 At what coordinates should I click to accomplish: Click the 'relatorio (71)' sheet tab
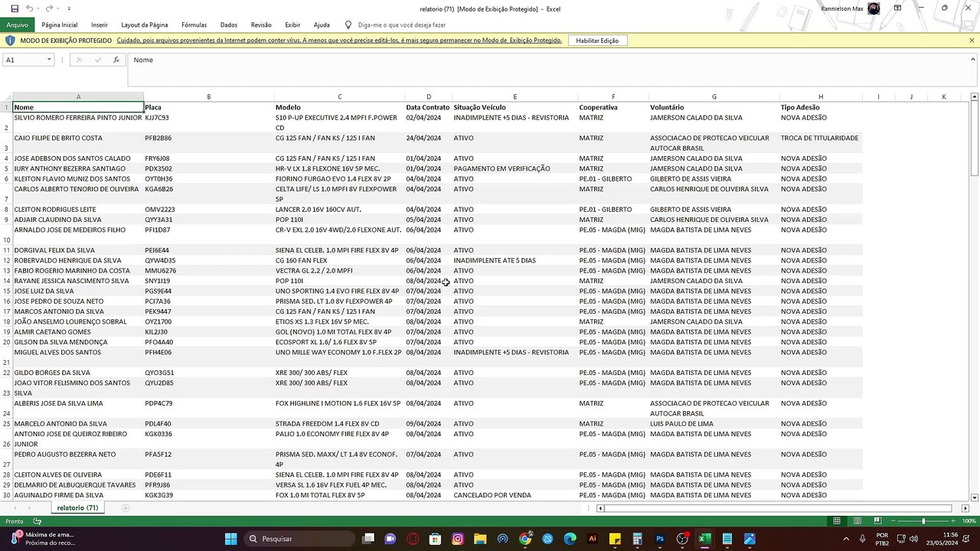(77, 508)
